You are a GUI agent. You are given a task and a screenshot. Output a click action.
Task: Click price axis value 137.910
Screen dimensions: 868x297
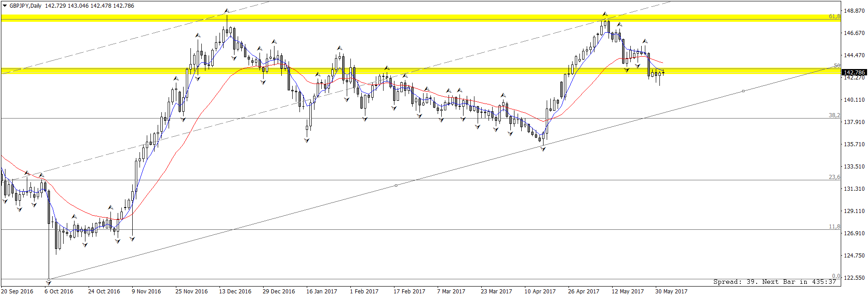[854, 122]
